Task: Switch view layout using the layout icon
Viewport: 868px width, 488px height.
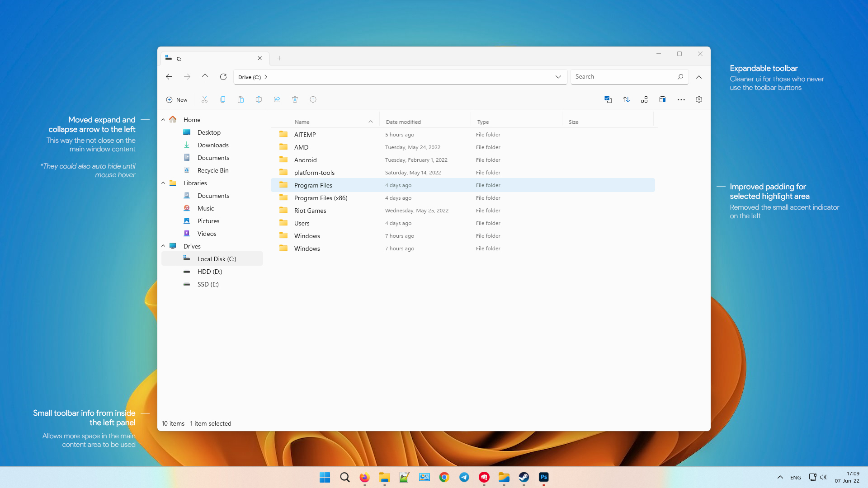Action: (644, 99)
